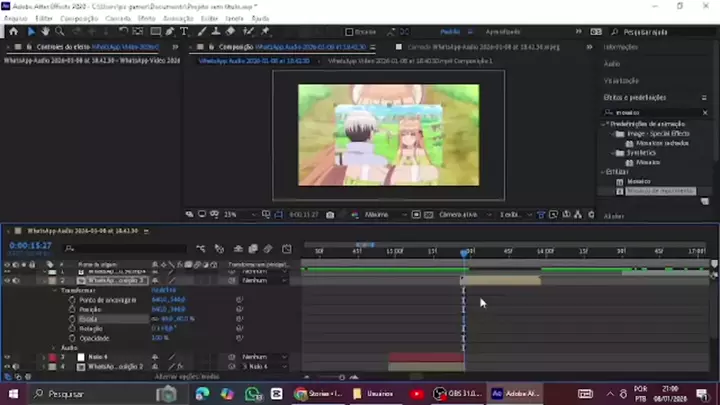Click the Home icon in toolbar
Screen dimensions: 720x405
13,31
